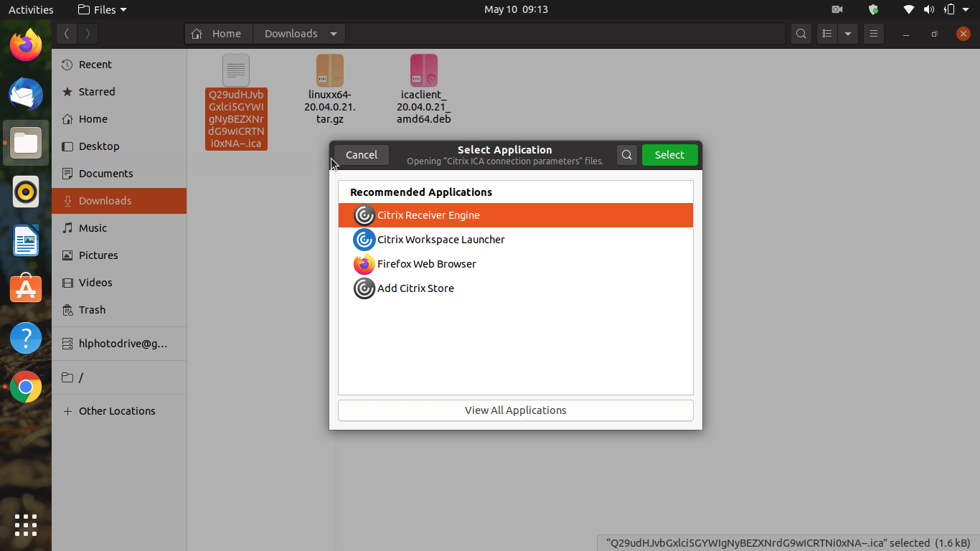Open Activities overview
Screen dimensions: 980x551
(x=31, y=9)
